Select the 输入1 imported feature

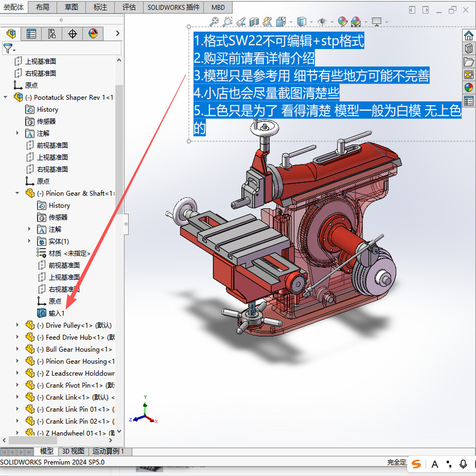(x=57, y=313)
